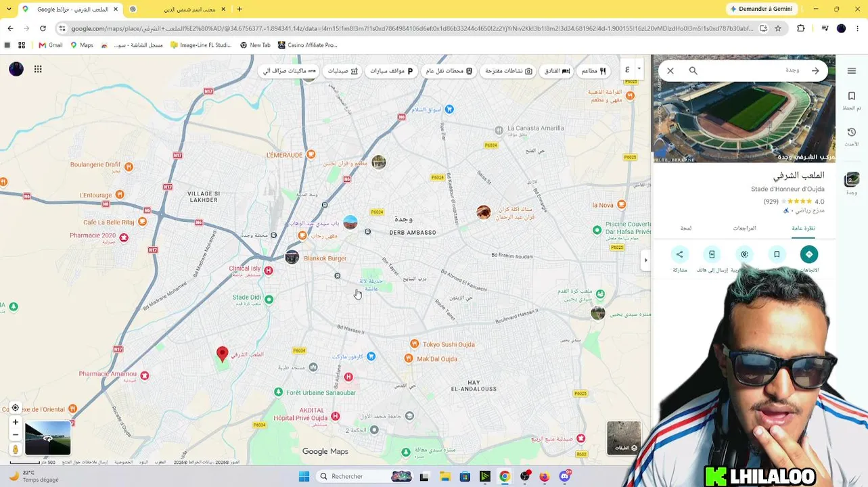Filter by ATMs (ماكينات صراف آلي) chip
Screen dimensions: 868x487
point(290,71)
